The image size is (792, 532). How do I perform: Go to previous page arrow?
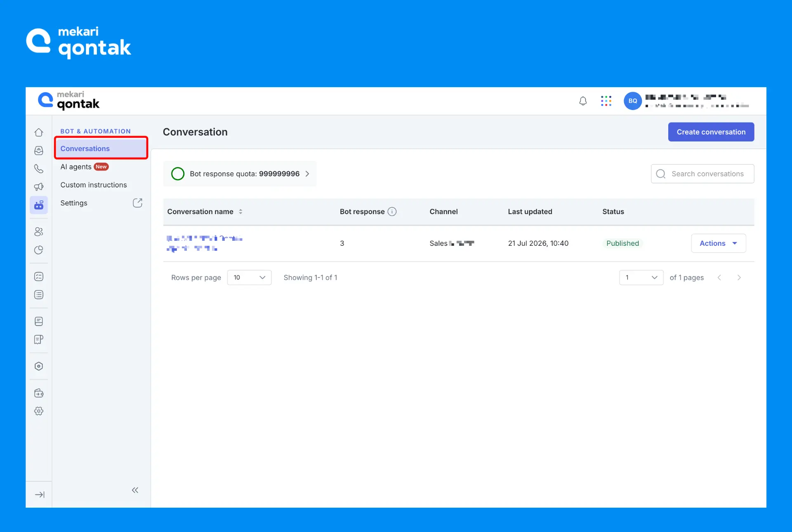(719, 278)
